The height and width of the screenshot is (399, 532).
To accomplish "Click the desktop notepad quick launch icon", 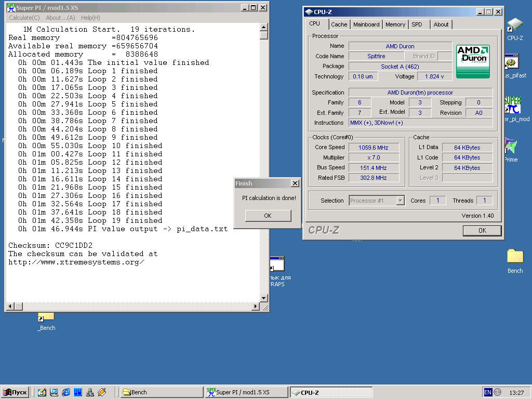I will (x=42, y=392).
